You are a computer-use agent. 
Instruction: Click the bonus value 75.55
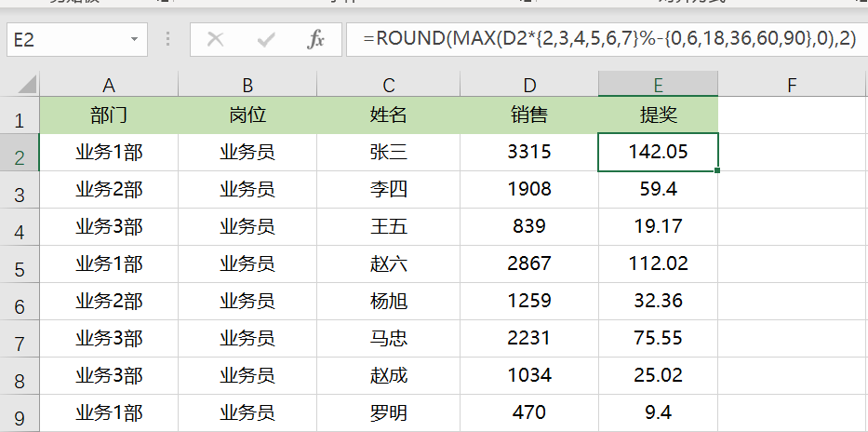(658, 338)
